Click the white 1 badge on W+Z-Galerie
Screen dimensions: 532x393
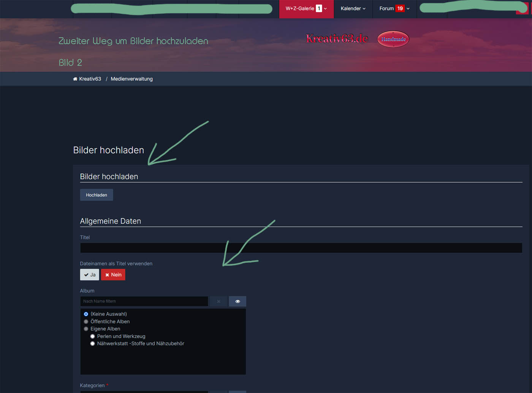pyautogui.click(x=319, y=8)
